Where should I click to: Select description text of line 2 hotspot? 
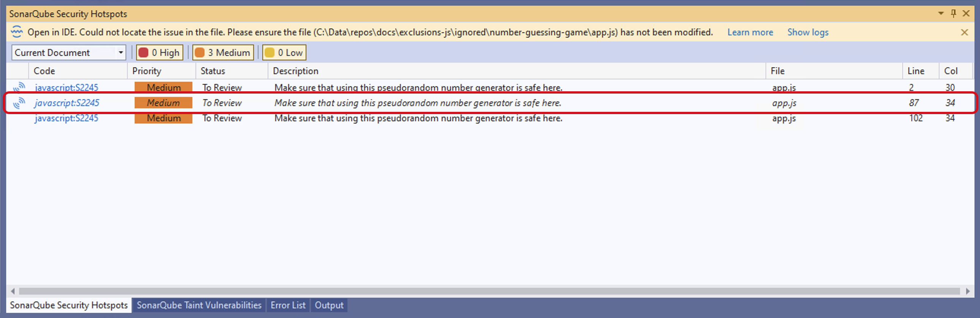pyautogui.click(x=419, y=87)
